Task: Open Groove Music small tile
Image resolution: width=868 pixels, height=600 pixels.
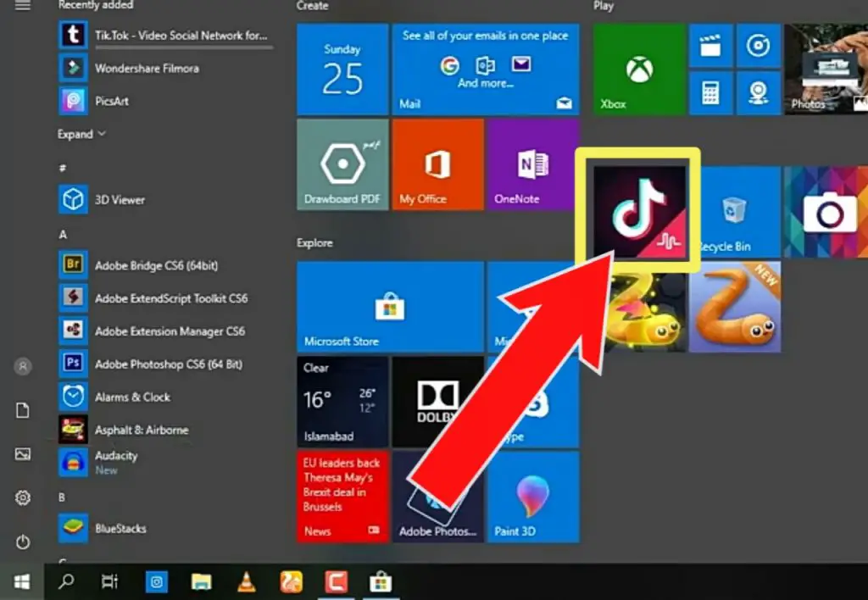Action: click(x=759, y=46)
